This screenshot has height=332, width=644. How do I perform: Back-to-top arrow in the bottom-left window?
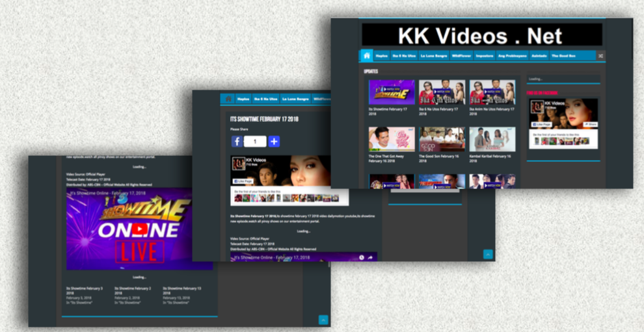[323, 320]
